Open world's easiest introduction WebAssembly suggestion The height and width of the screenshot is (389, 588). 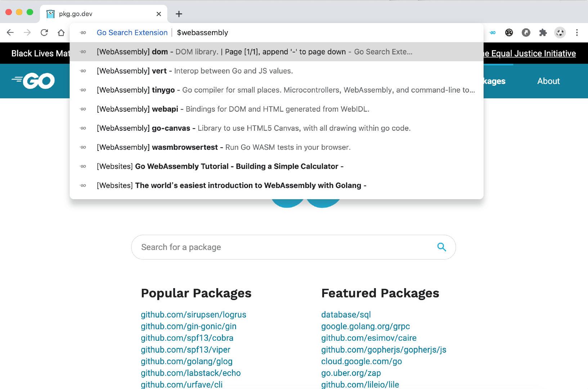click(277, 185)
